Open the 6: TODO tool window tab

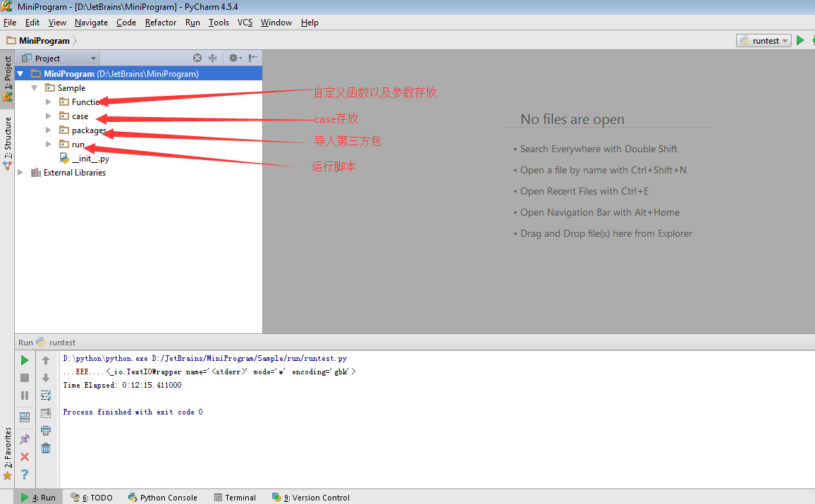[92, 497]
